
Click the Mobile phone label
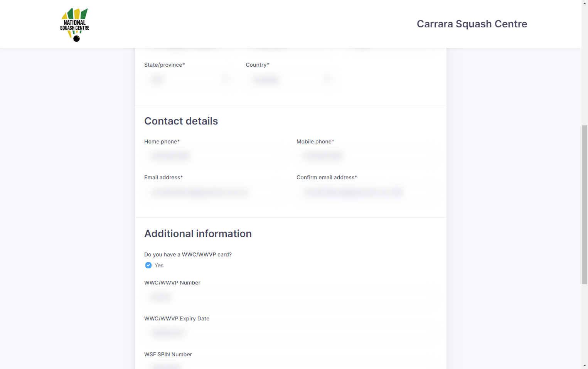[x=315, y=142]
